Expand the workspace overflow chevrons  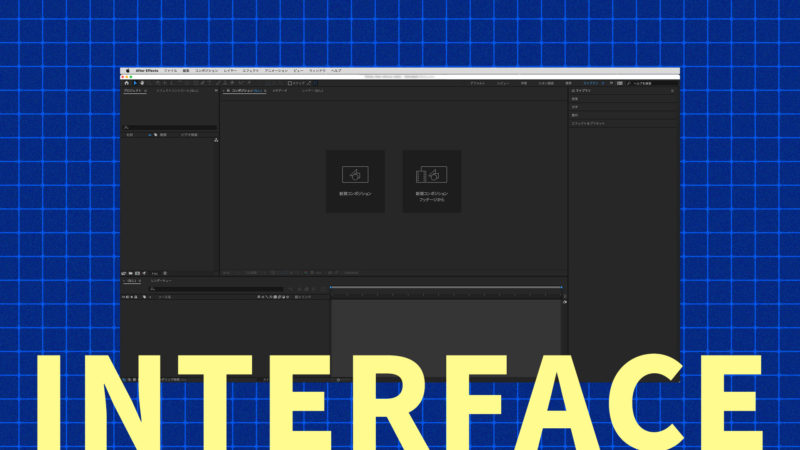(x=611, y=83)
